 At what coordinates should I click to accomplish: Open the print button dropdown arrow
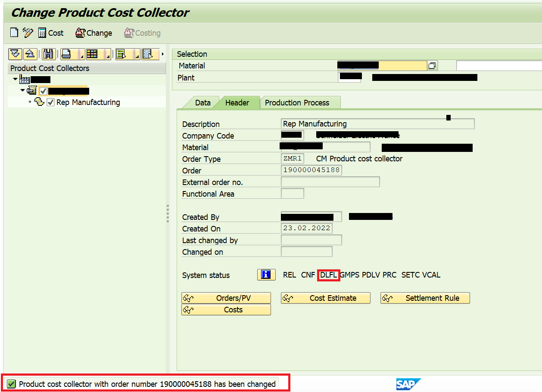pos(81,56)
